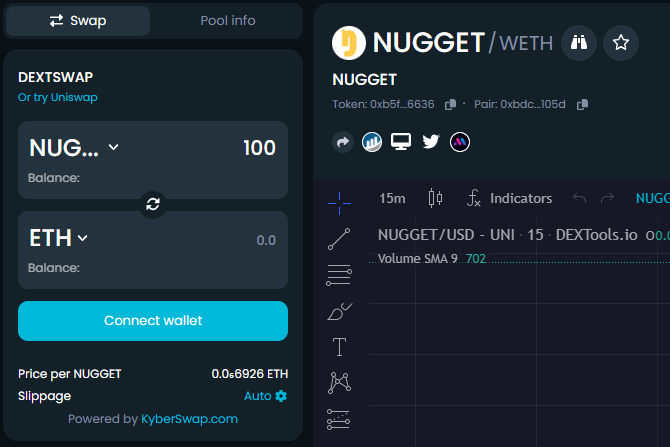This screenshot has width=670, height=447.
Task: Click the Price per NUGGET value
Action: click(x=250, y=374)
